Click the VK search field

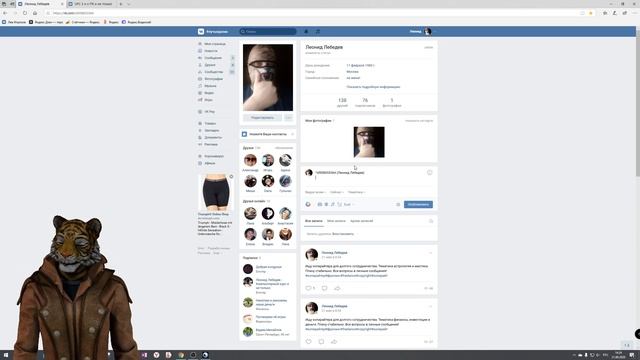pyautogui.click(x=268, y=31)
